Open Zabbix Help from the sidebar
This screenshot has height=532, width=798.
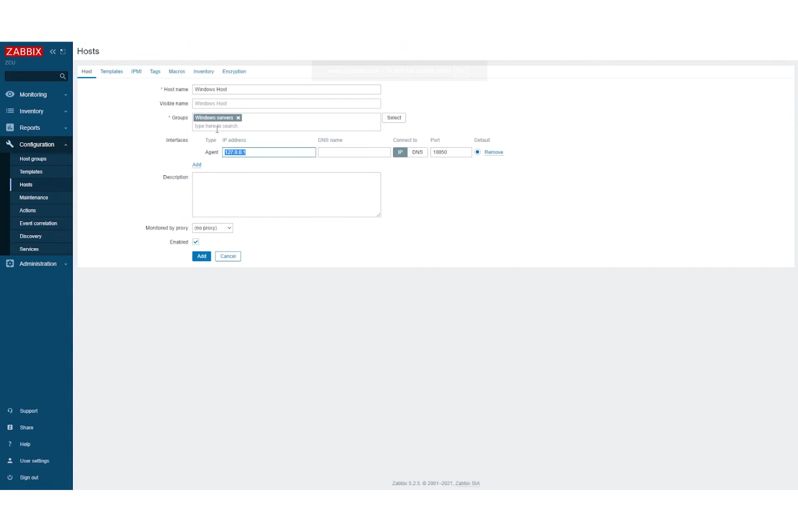tap(25, 444)
